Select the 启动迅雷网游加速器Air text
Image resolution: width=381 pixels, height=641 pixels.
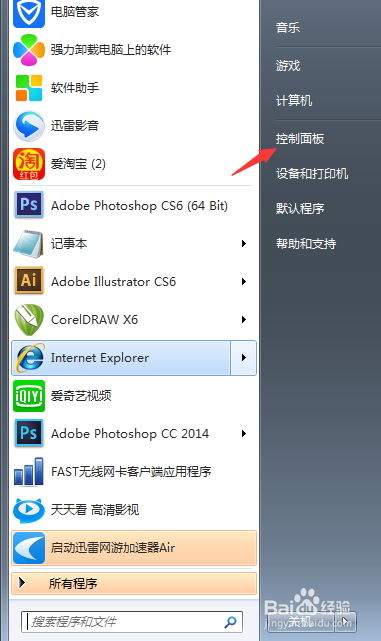(113, 547)
